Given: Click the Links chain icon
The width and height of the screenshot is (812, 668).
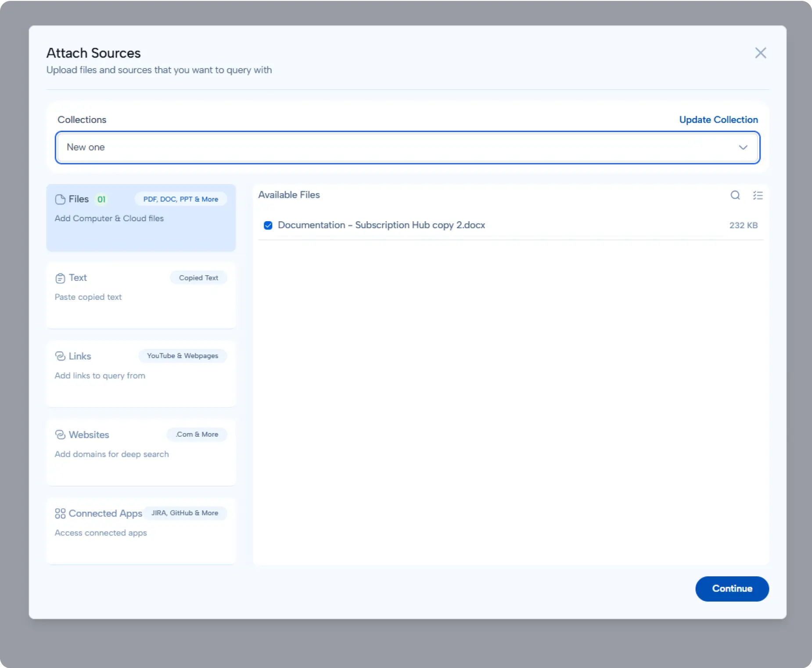Looking at the screenshot, I should click(60, 356).
